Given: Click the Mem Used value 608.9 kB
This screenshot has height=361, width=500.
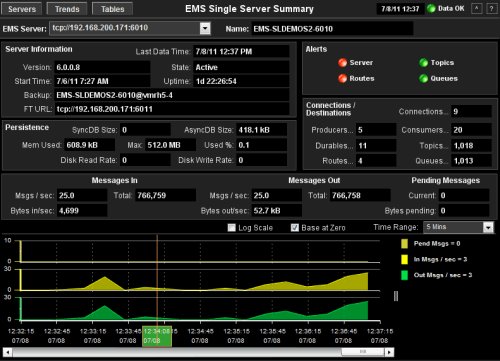Looking at the screenshot, I should pyautogui.click(x=90, y=145).
